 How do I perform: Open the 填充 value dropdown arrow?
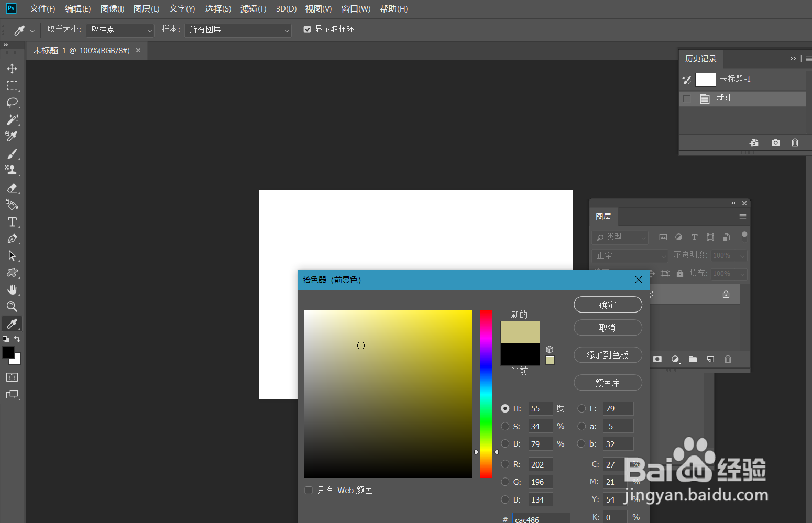[742, 274]
